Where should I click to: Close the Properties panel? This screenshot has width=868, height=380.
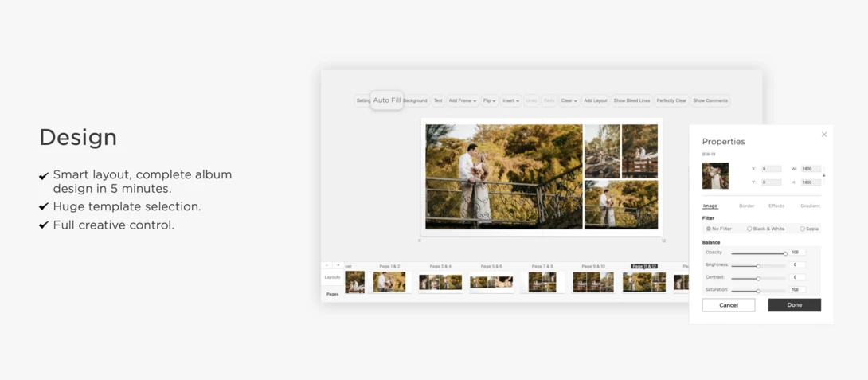coord(823,135)
